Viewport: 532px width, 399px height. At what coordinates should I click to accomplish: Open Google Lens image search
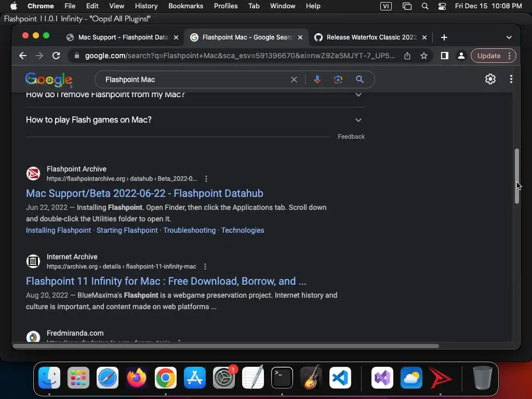[x=338, y=79]
